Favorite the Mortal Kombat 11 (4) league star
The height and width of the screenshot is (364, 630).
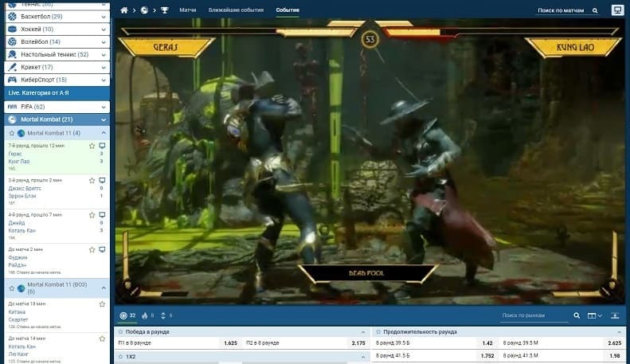coord(12,133)
